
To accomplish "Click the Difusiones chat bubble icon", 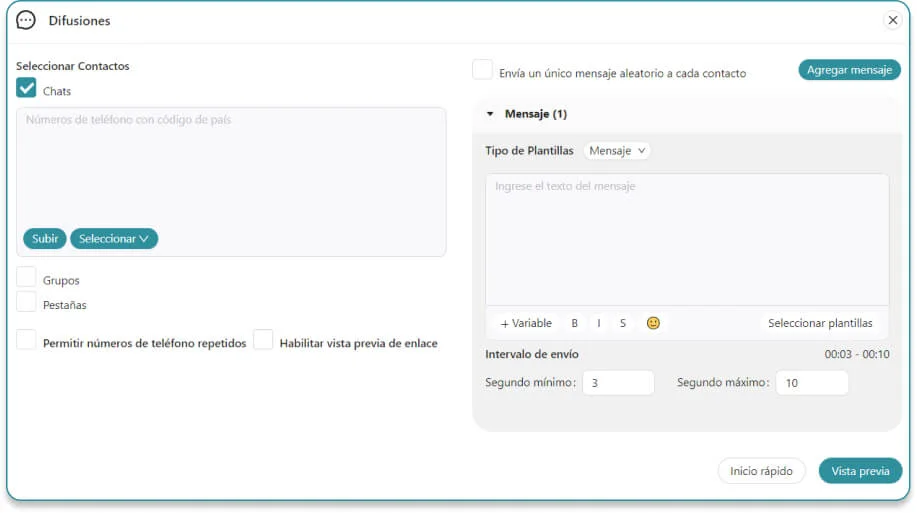I will click(x=26, y=20).
